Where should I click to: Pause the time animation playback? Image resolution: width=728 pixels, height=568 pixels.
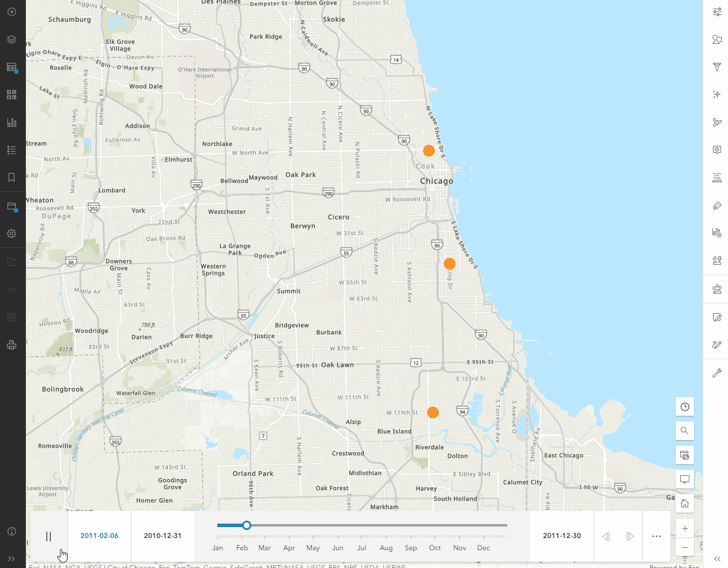tap(48, 536)
